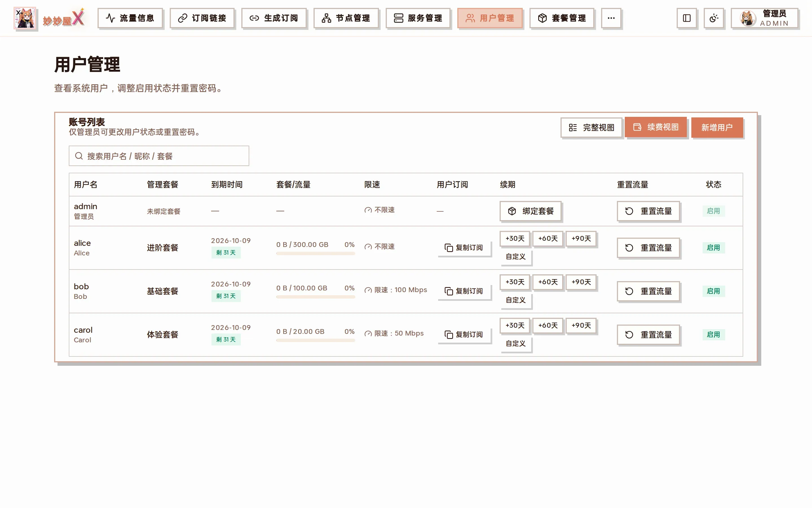Extend bob by +60天
This screenshot has width=812, height=508.
click(x=548, y=282)
